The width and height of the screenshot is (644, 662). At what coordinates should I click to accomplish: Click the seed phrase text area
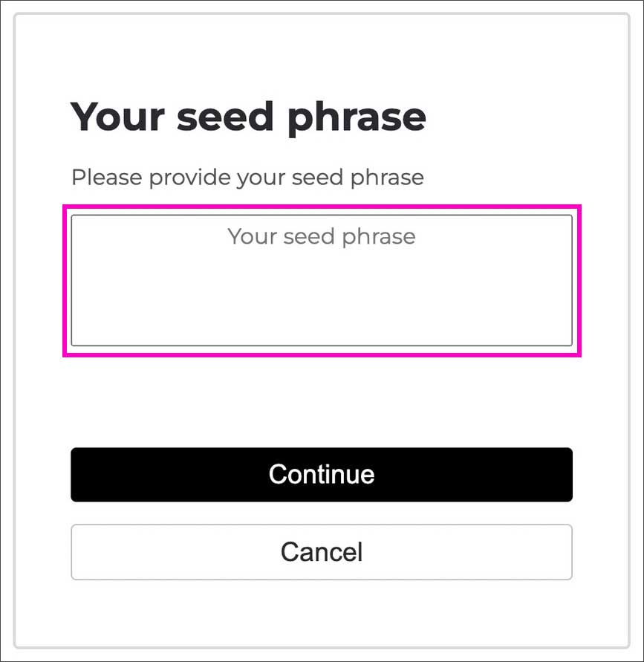click(322, 280)
